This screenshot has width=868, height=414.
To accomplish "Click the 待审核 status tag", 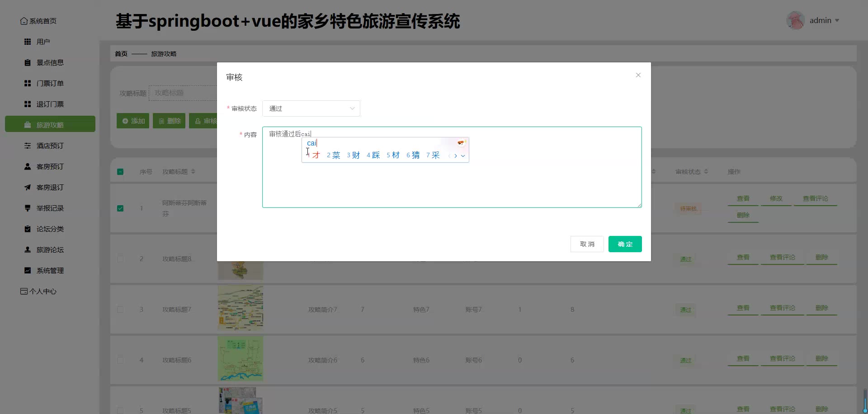I will (x=688, y=209).
